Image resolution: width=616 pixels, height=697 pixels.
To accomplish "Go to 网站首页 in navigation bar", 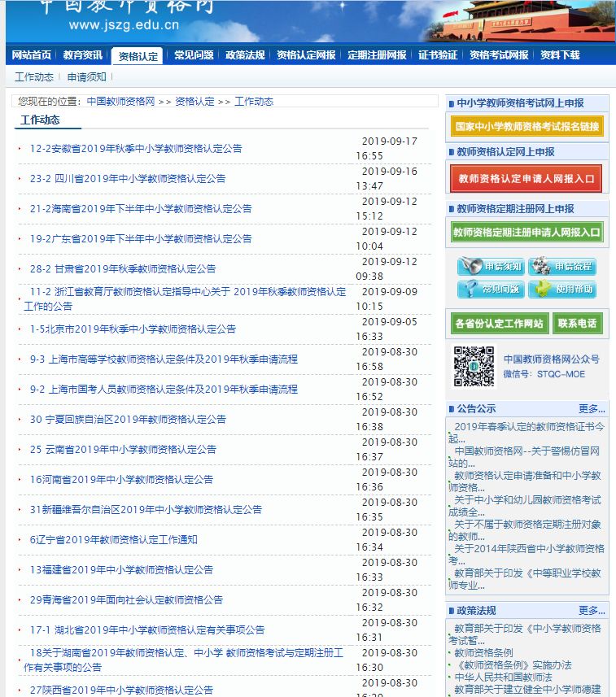I will (x=32, y=55).
